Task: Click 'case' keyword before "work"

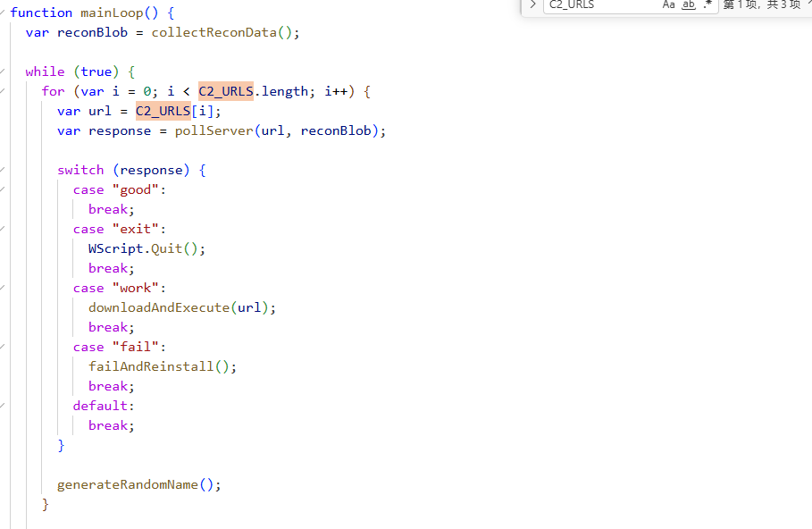Action: click(x=88, y=289)
